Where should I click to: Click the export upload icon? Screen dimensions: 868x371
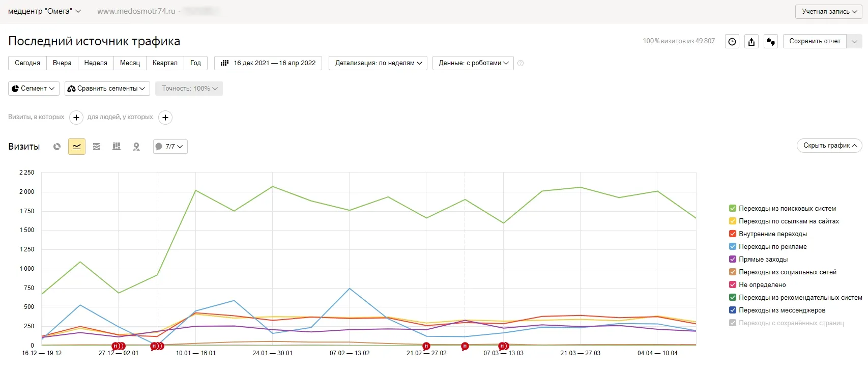pos(751,42)
